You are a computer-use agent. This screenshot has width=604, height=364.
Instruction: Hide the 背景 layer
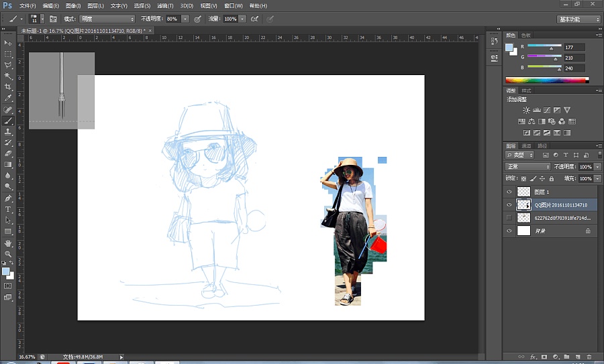tap(509, 231)
